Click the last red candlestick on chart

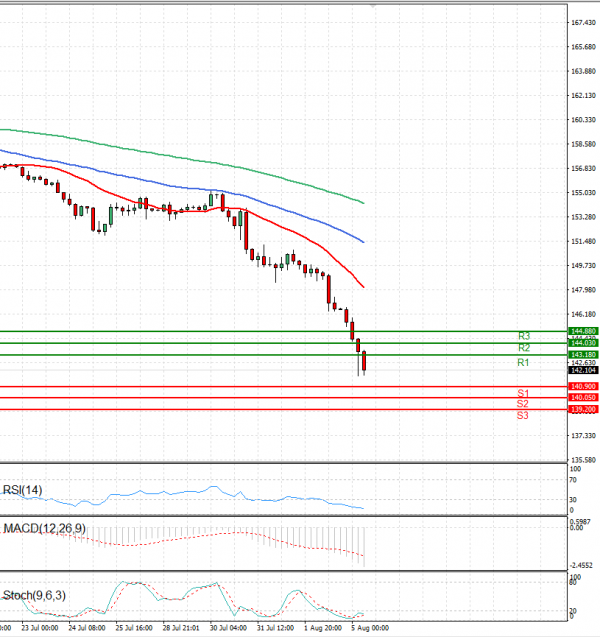364,361
